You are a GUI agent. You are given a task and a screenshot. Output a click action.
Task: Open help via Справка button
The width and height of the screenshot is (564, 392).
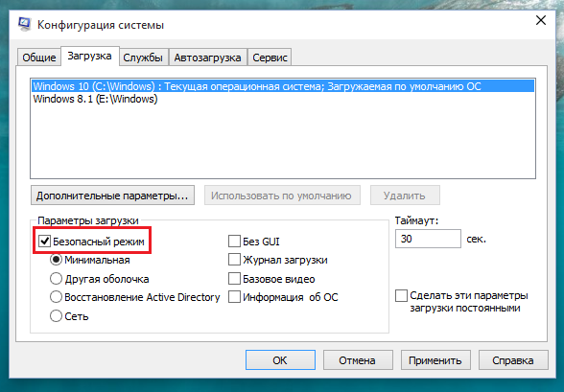click(x=513, y=360)
